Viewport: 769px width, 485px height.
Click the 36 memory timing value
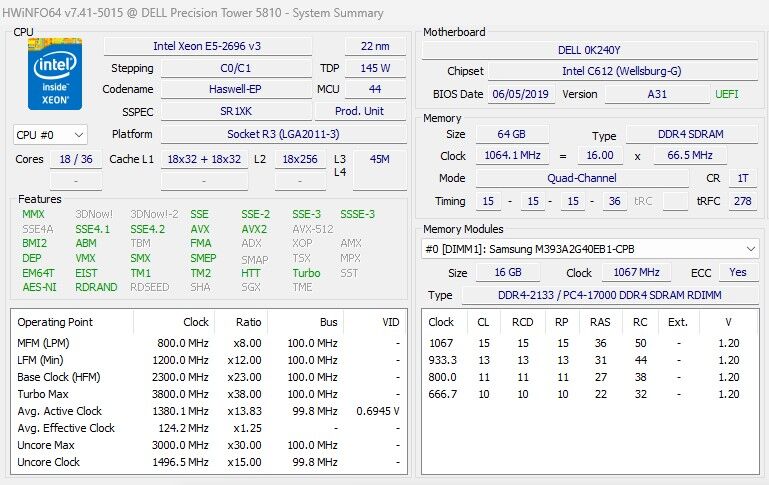click(x=615, y=201)
